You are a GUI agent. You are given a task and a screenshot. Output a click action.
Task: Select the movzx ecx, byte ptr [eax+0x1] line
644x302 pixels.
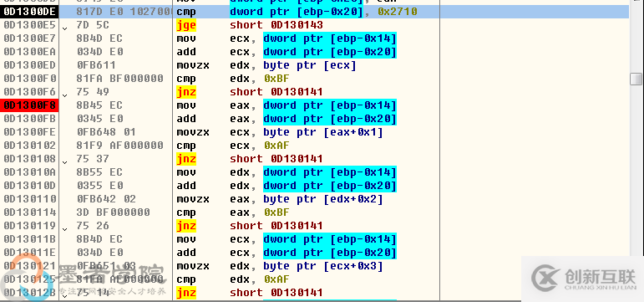click(x=280, y=132)
